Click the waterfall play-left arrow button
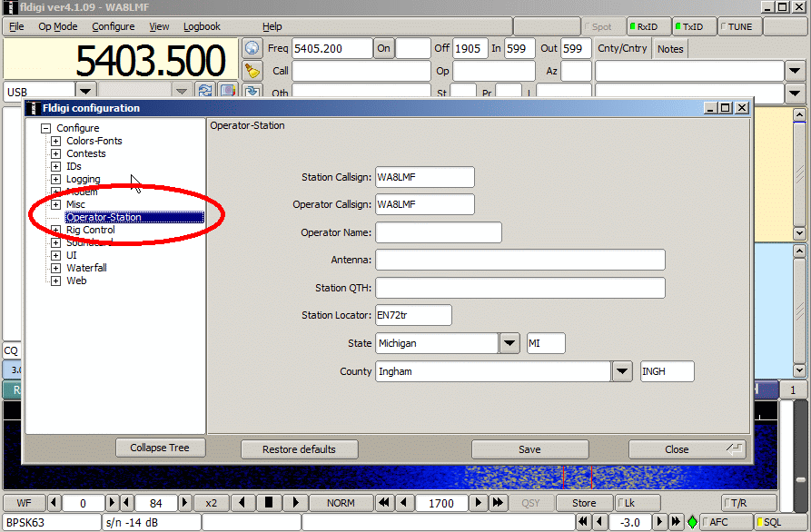Image resolution: width=811 pixels, height=532 pixels. (x=242, y=503)
